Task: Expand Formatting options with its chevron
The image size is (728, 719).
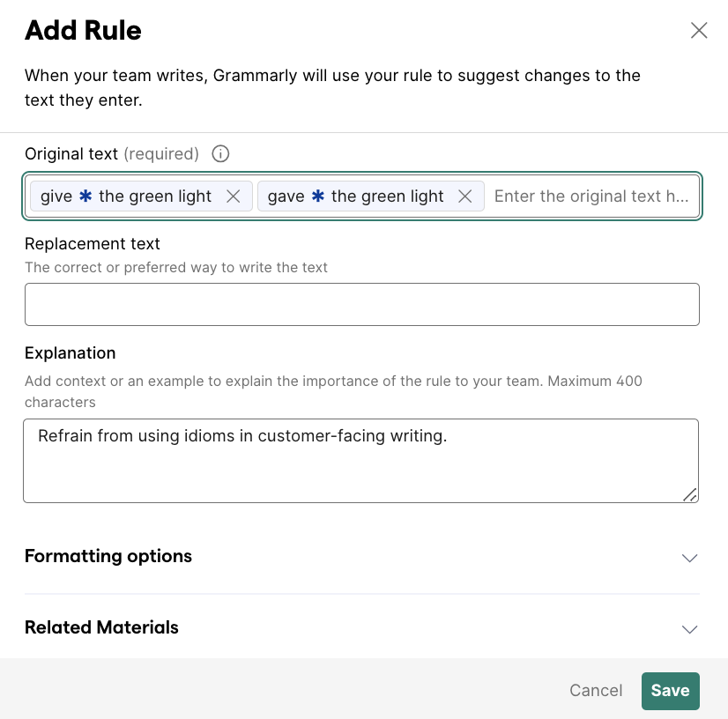Action: click(x=689, y=558)
